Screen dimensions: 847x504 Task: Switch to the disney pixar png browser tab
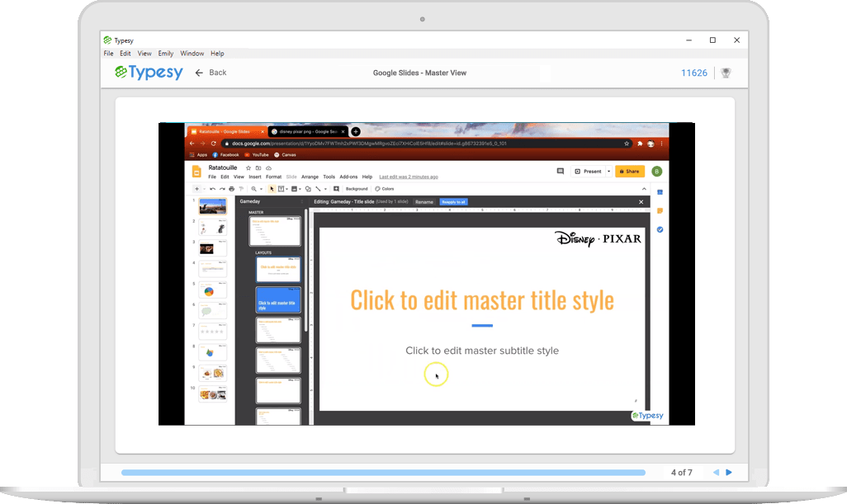pos(305,131)
